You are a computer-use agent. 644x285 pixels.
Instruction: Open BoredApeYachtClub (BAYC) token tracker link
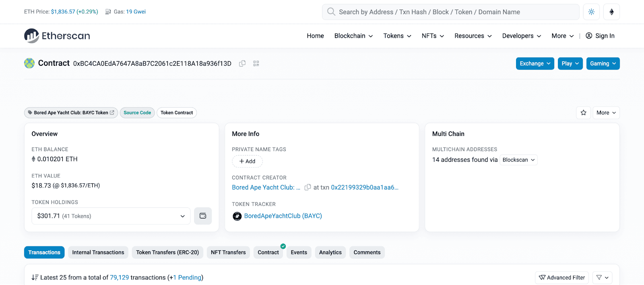[x=283, y=216]
